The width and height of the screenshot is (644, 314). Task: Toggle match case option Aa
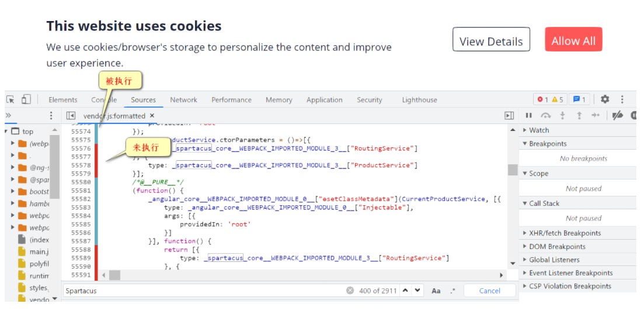click(x=436, y=291)
